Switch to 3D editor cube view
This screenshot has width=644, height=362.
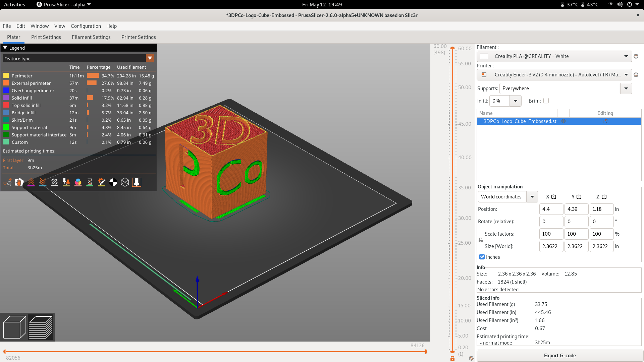14,327
